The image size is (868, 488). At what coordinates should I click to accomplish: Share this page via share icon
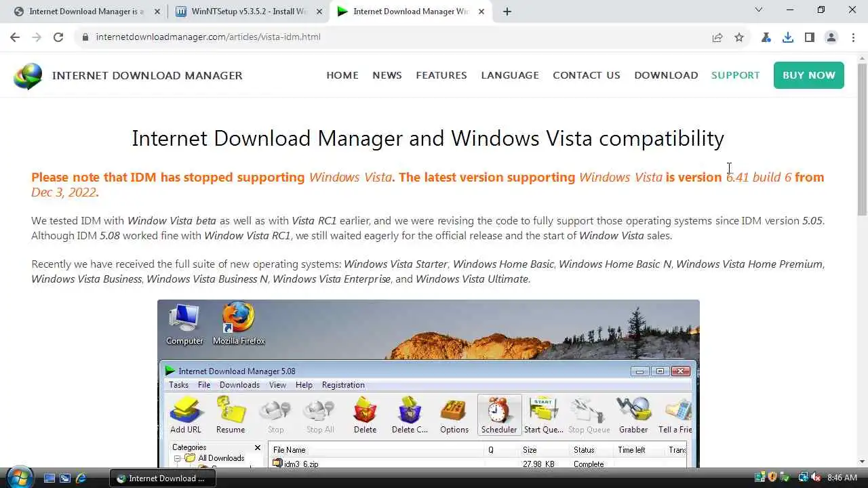coord(717,37)
